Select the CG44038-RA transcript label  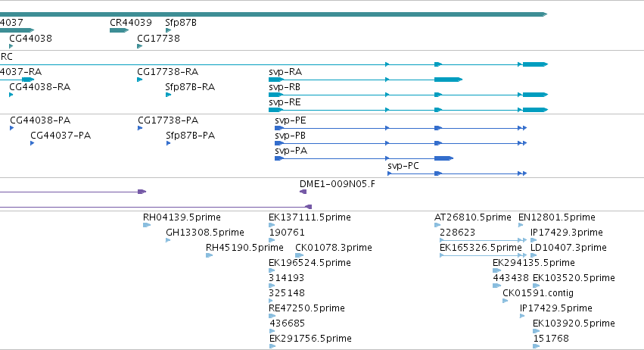pyautogui.click(x=40, y=87)
